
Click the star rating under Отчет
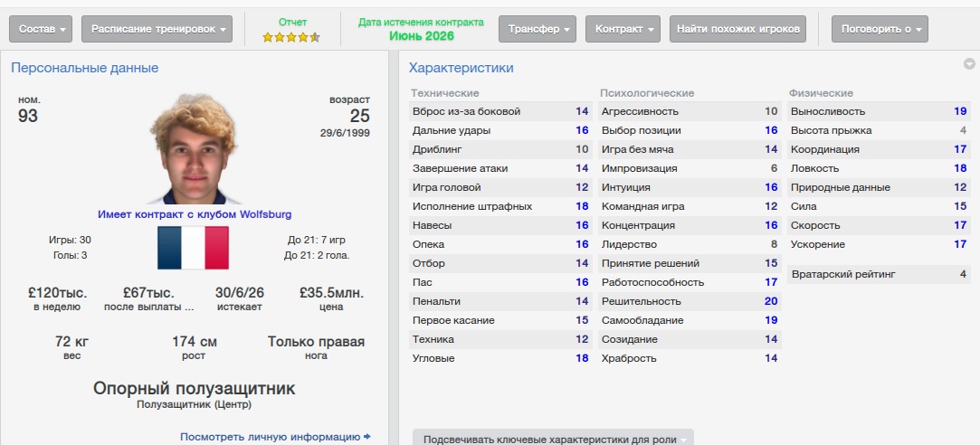tap(290, 37)
